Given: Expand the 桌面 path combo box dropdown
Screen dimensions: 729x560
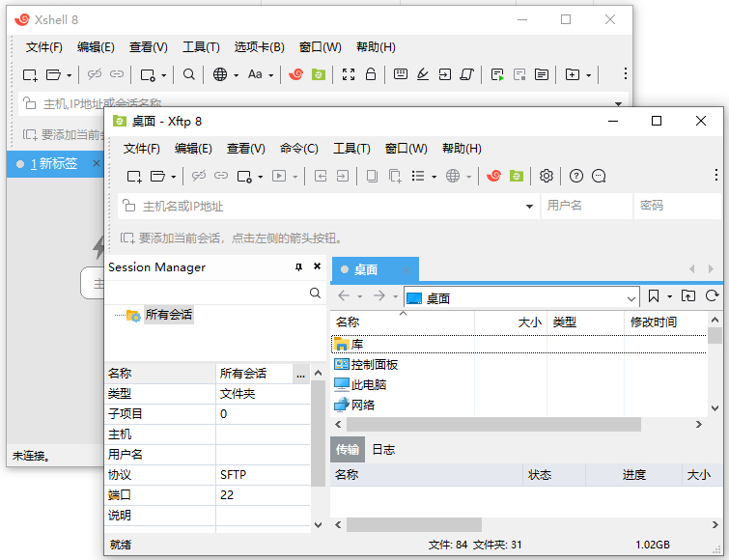Looking at the screenshot, I should coord(631,298).
